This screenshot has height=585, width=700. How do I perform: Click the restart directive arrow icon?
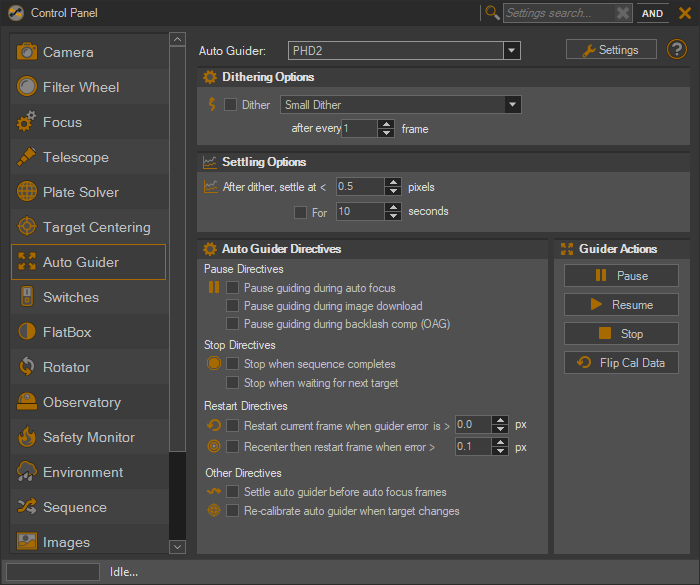point(214,425)
